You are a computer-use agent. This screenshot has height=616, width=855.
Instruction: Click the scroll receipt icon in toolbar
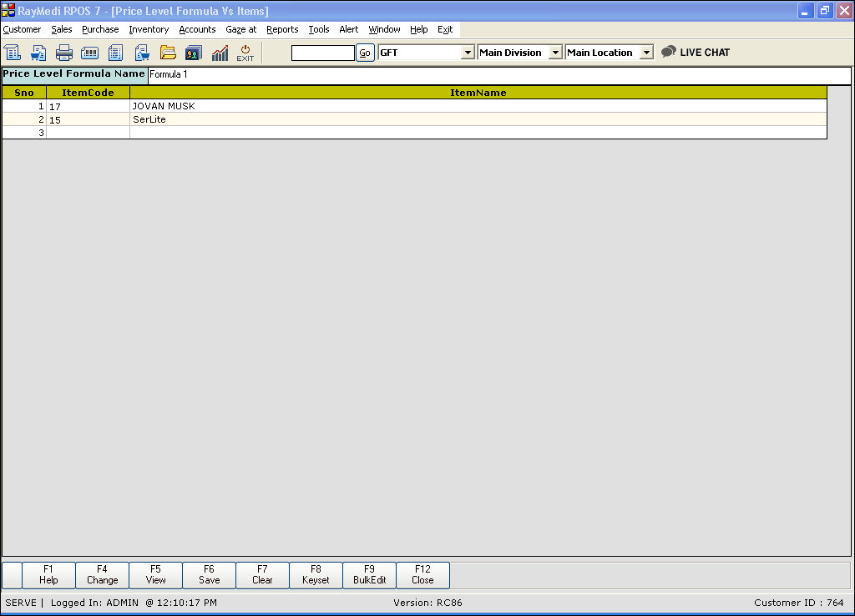point(12,53)
